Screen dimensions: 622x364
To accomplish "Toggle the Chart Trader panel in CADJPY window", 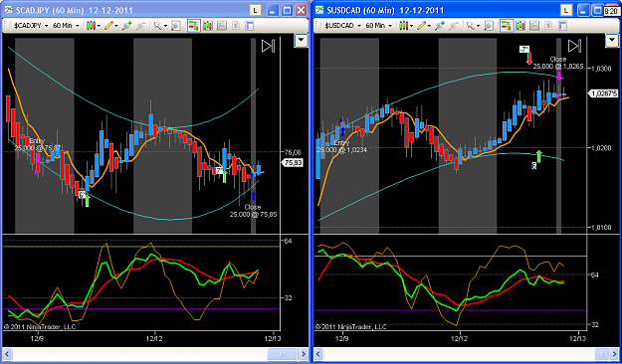I will (x=193, y=26).
